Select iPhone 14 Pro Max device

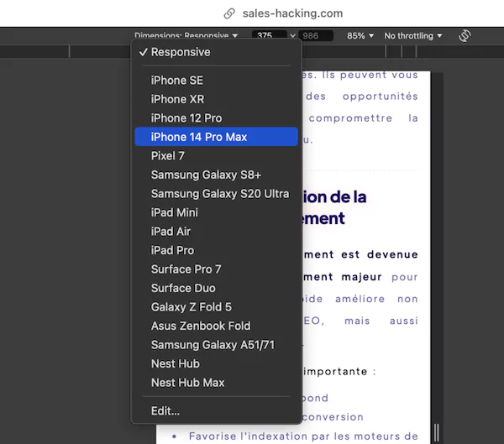pos(216,137)
